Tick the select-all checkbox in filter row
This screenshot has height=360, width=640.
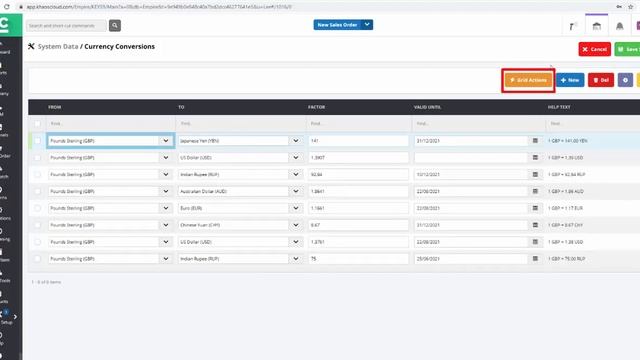38,123
